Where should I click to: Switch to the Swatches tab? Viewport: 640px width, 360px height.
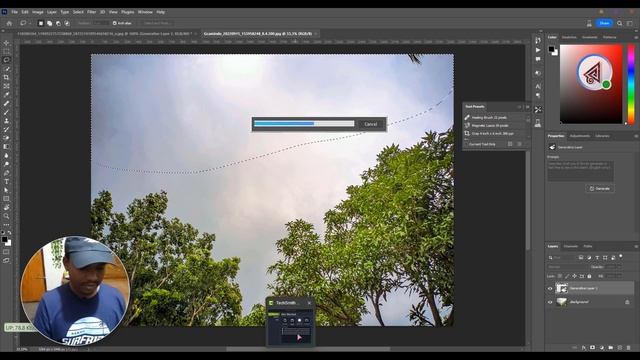(x=569, y=37)
